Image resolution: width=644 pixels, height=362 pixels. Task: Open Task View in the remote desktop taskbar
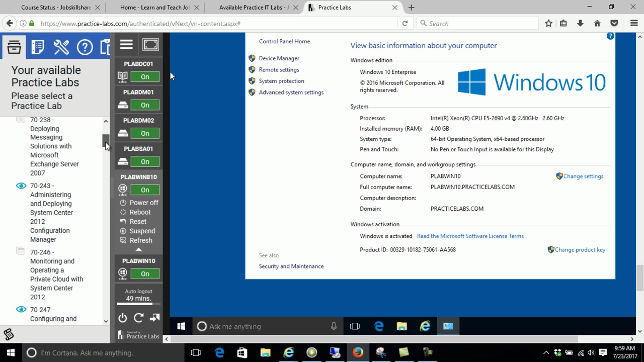(355, 326)
